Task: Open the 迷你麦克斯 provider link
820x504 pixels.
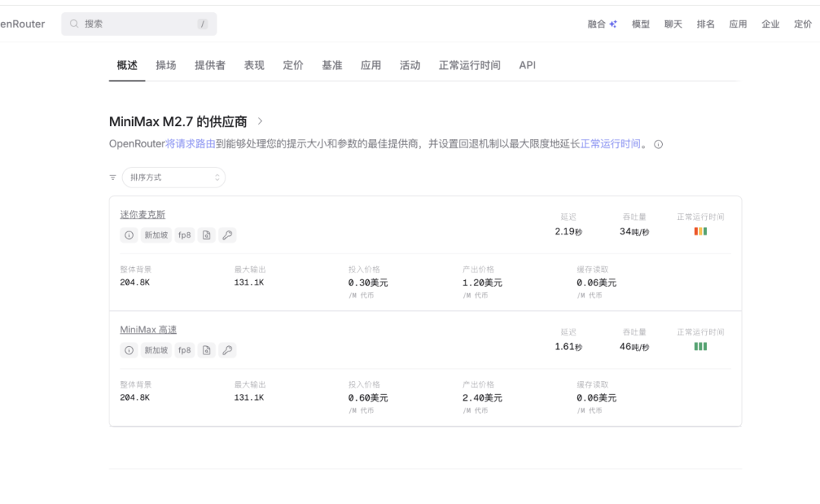Action: coord(143,215)
